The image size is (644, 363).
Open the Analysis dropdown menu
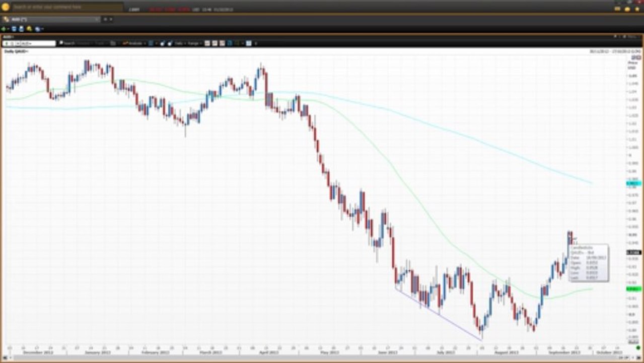click(134, 43)
